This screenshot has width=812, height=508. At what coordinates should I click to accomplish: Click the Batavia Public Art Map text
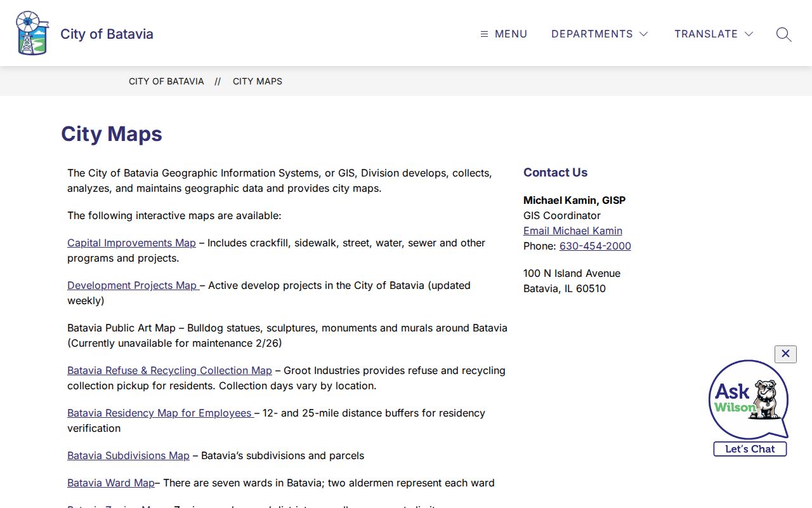121,328
